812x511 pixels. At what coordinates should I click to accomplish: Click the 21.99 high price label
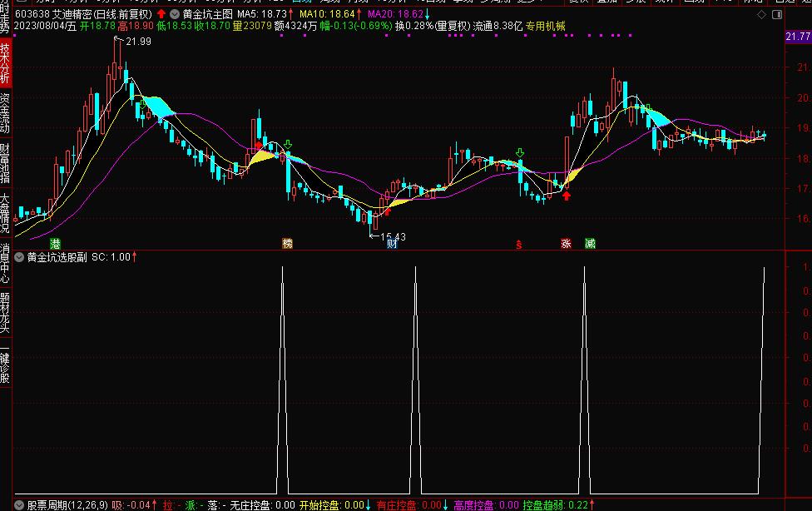[138, 42]
